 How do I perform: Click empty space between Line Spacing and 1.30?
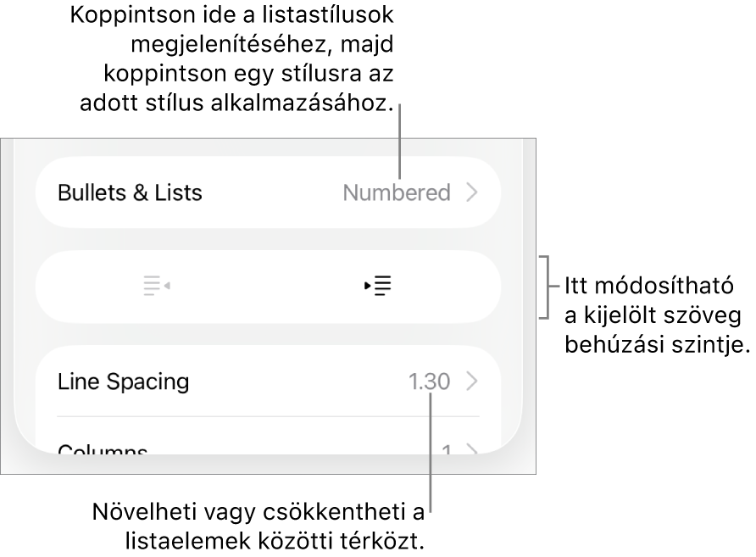297,382
